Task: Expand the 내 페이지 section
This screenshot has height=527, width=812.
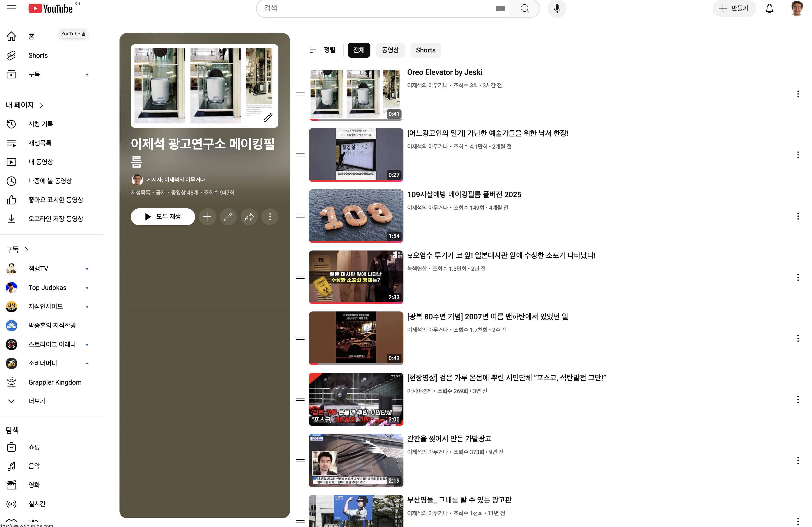Action: pyautogui.click(x=24, y=105)
